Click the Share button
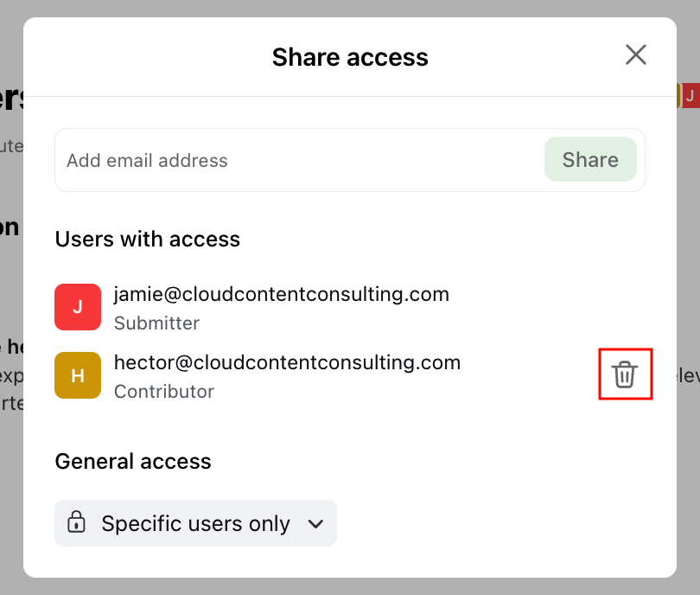The width and height of the screenshot is (700, 595). [590, 159]
